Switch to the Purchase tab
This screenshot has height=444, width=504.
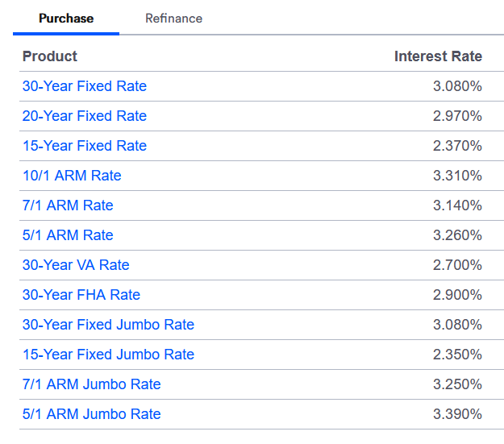pos(66,18)
